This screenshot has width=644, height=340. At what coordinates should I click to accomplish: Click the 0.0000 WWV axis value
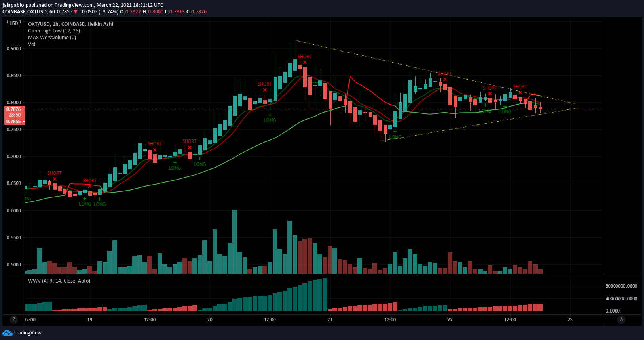click(x=613, y=311)
